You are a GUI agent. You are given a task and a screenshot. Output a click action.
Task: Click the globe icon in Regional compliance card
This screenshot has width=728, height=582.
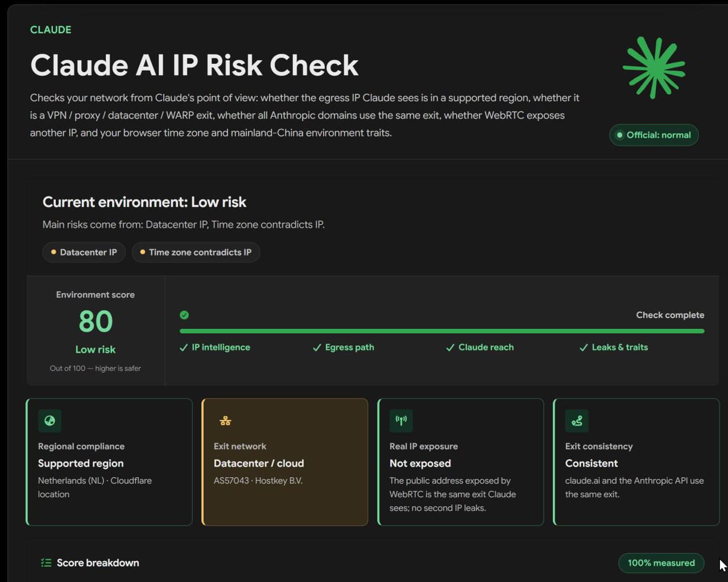pyautogui.click(x=49, y=421)
